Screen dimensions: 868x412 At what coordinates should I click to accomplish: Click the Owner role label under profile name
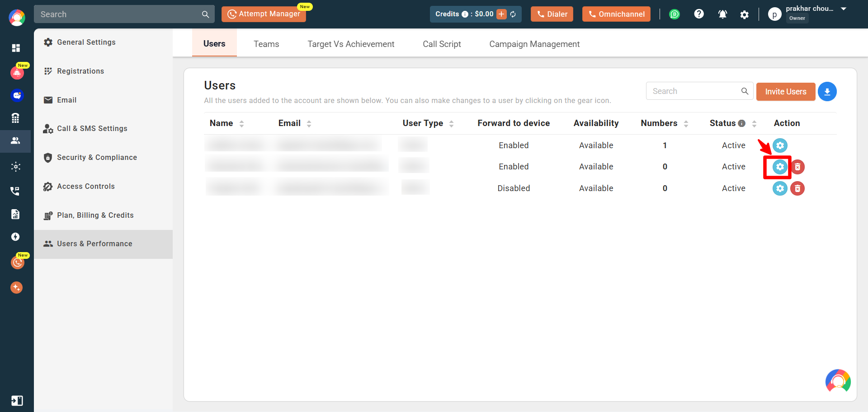pos(797,19)
